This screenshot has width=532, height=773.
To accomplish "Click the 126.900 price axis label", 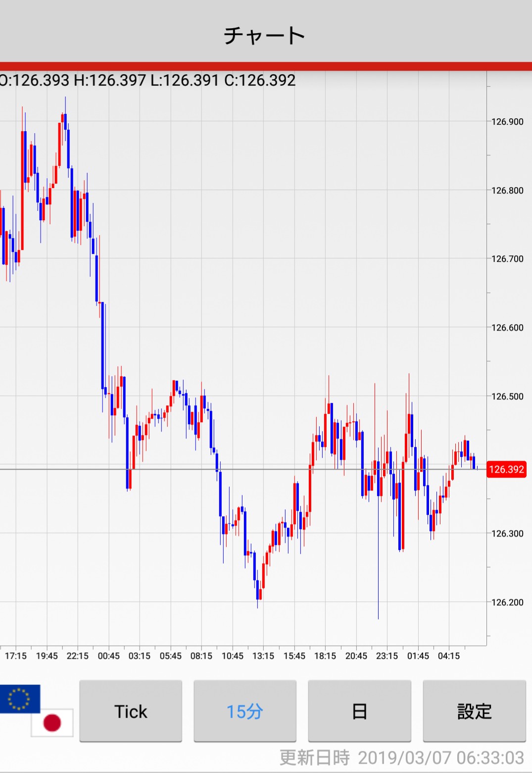I will (507, 122).
